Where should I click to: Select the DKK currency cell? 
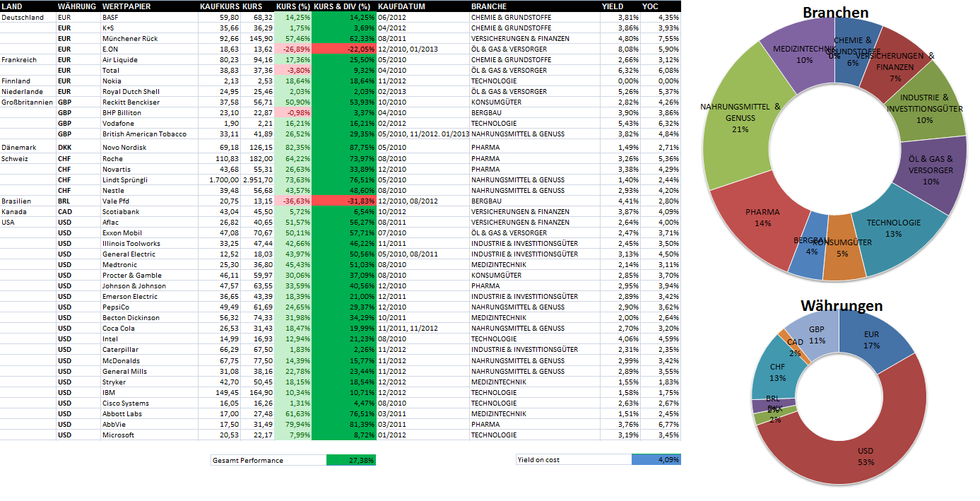click(x=78, y=147)
